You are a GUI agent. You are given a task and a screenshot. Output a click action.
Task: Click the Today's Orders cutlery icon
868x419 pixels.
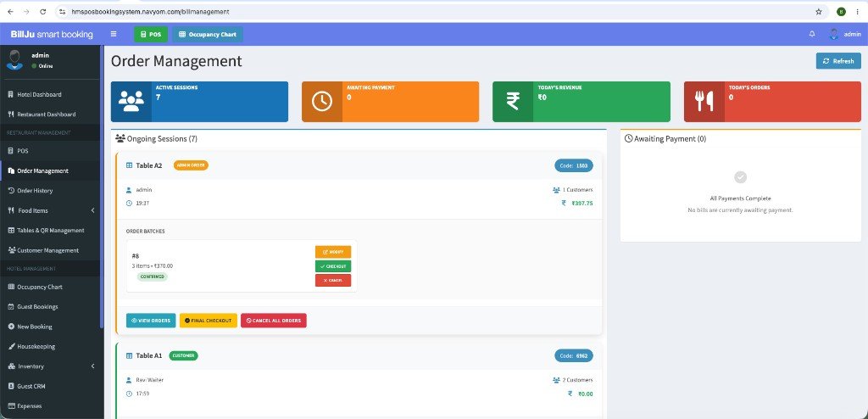[704, 102]
